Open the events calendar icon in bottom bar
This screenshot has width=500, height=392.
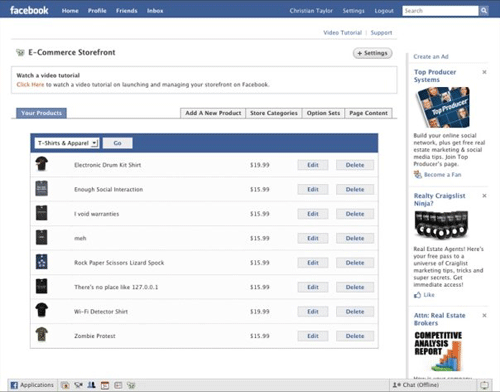point(105,385)
